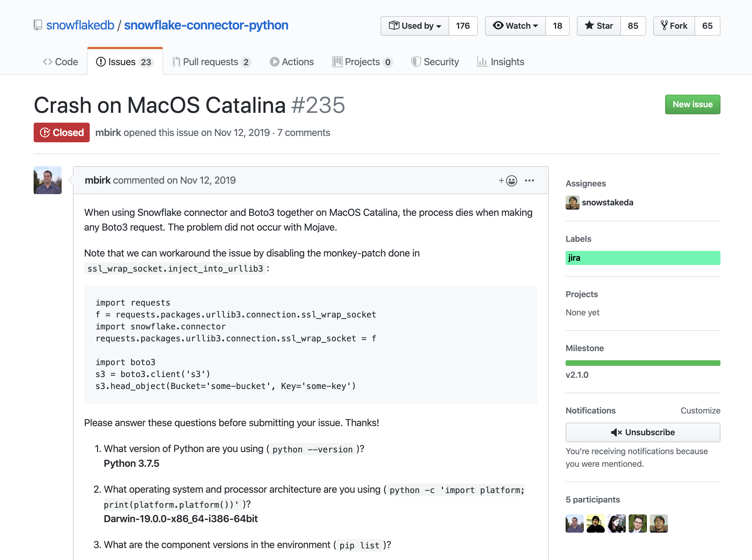Image resolution: width=752 pixels, height=560 pixels.
Task: Fork the repository
Action: click(x=674, y=26)
